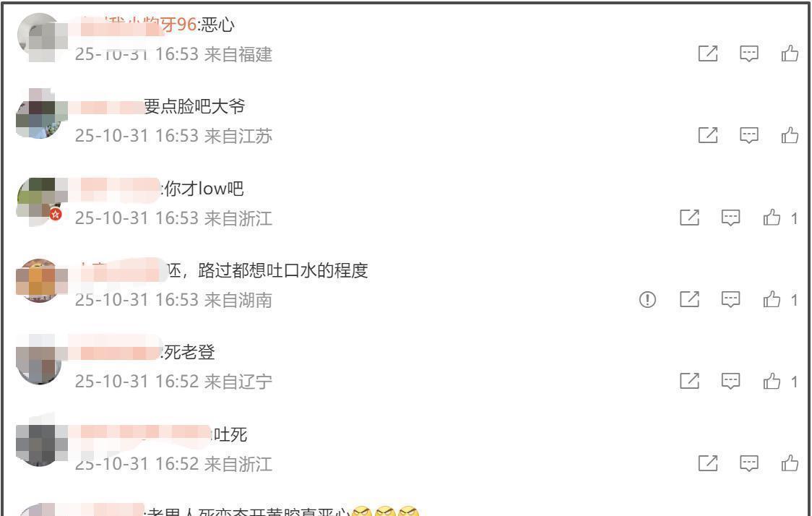The width and height of the screenshot is (812, 516).
Task: Reply to the '吐死' comment
Action: 749,463
